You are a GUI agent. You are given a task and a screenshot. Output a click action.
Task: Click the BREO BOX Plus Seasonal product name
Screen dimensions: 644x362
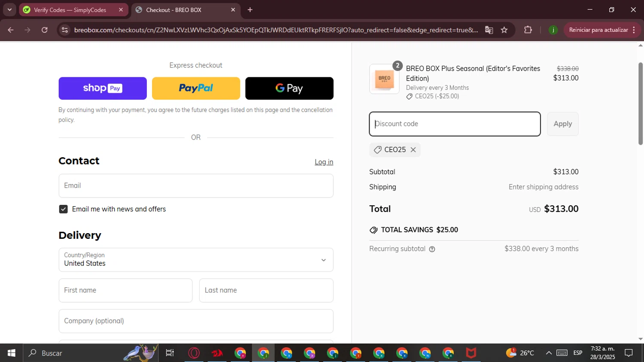[473, 73]
